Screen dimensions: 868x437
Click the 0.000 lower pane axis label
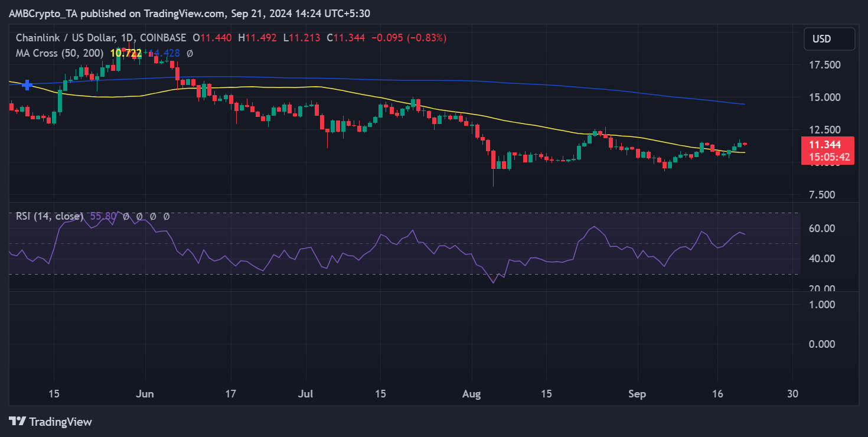tap(822, 344)
